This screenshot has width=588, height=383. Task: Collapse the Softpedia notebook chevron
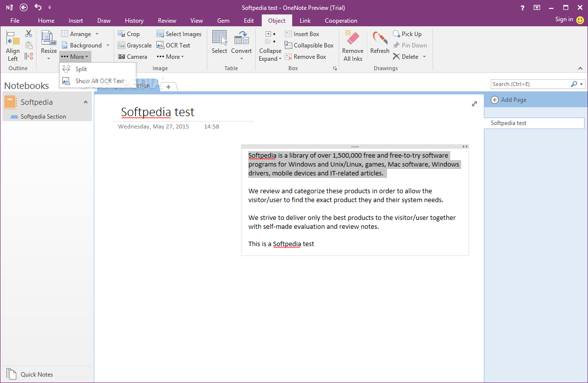[x=85, y=102]
